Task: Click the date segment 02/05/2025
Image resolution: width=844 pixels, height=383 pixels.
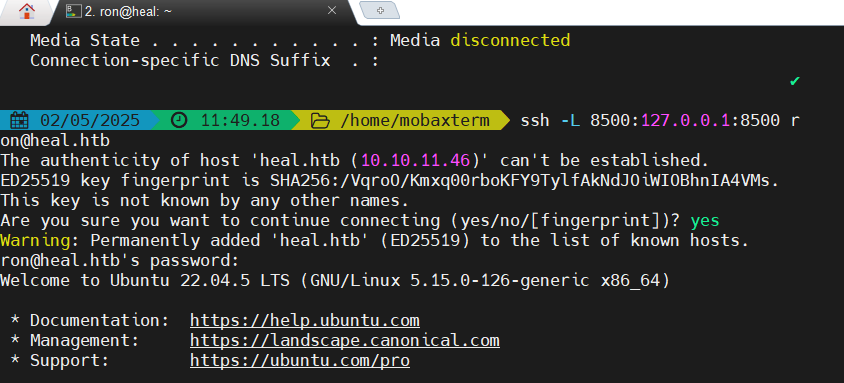Action: click(90, 120)
